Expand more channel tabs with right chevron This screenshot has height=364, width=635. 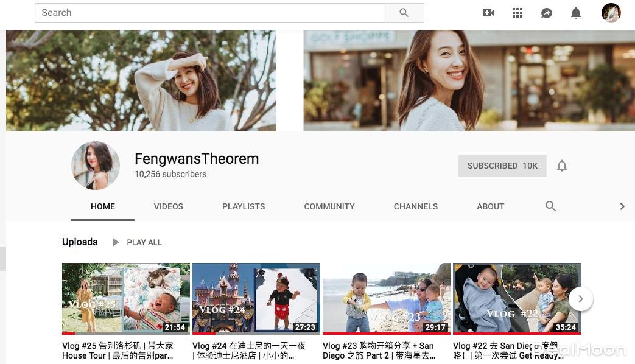[622, 206]
